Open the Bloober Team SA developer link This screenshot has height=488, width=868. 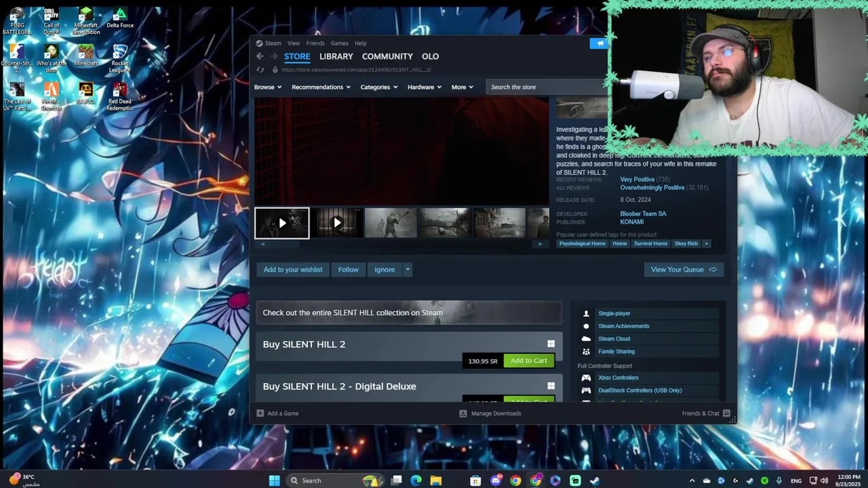(x=643, y=213)
